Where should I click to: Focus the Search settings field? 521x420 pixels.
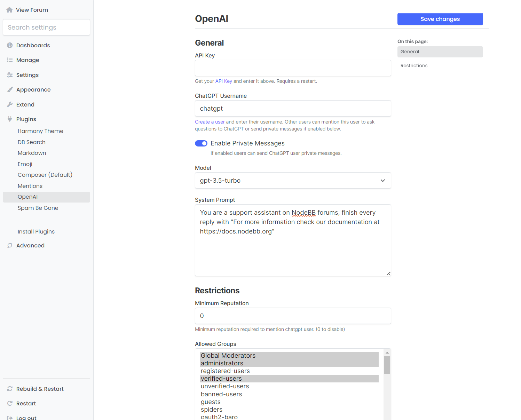(46, 27)
